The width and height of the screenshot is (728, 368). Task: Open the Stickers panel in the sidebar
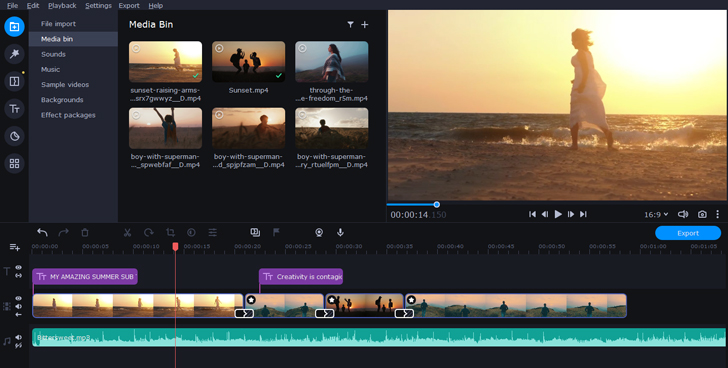(x=14, y=136)
